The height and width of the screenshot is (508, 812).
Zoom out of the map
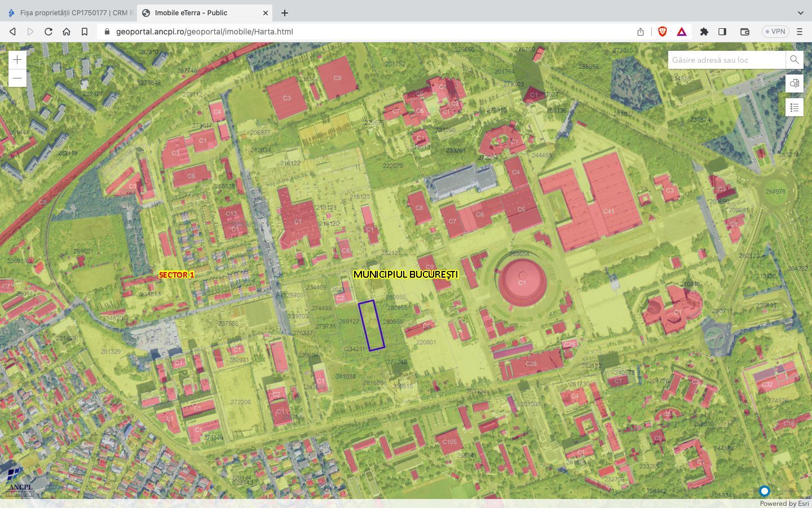[17, 78]
